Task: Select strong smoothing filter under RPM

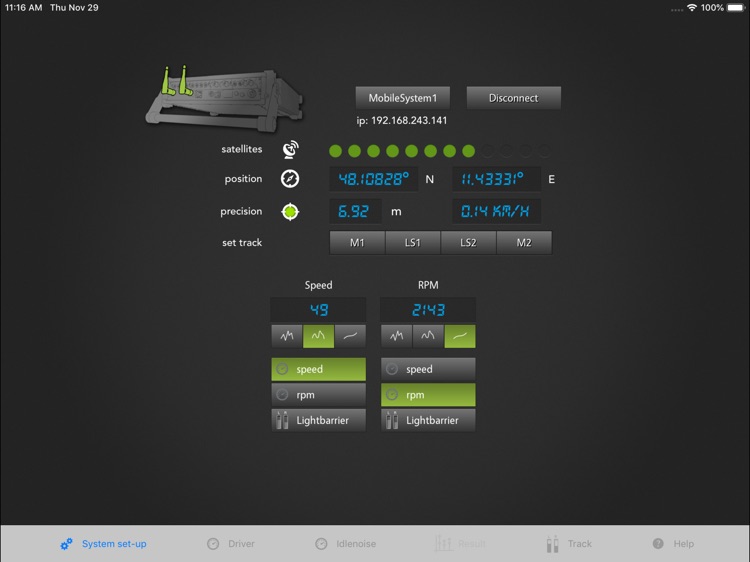Action: (x=460, y=336)
